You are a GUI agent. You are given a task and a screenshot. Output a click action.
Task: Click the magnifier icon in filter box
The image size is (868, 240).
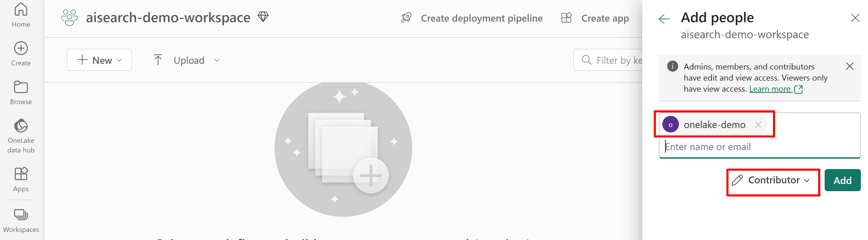point(587,60)
